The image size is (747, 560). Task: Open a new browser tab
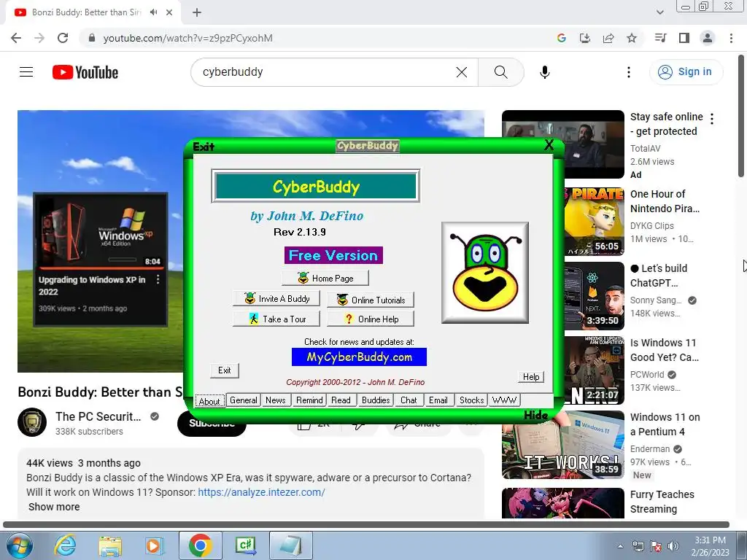(x=197, y=12)
